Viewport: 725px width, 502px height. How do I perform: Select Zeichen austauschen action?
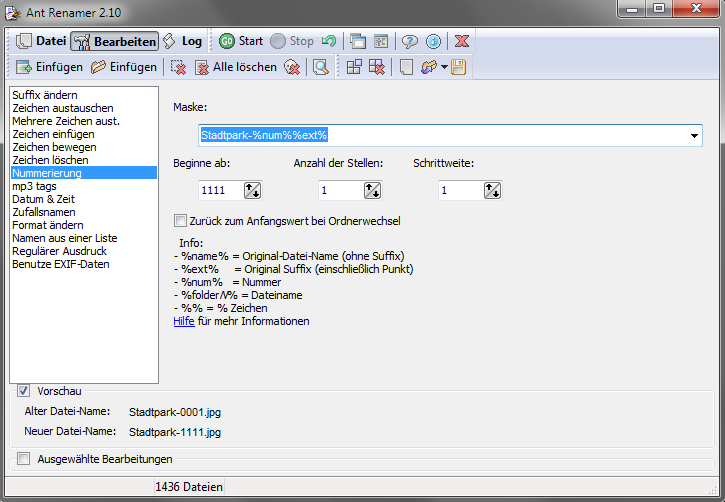84,108
